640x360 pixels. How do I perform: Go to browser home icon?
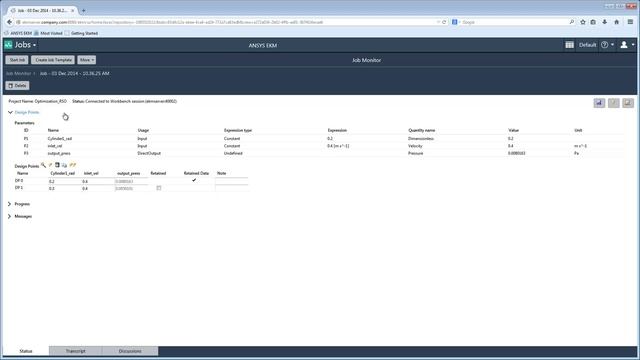pyautogui.click(x=616, y=22)
